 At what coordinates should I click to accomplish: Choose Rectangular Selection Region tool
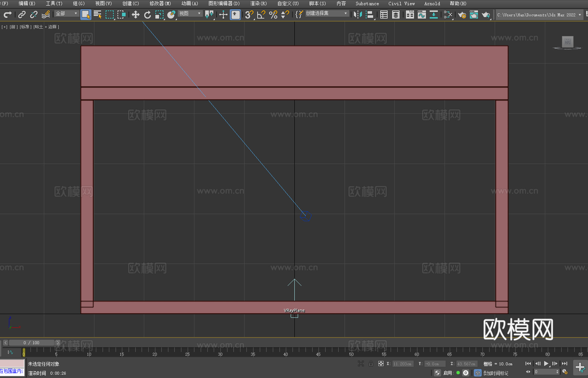110,14
